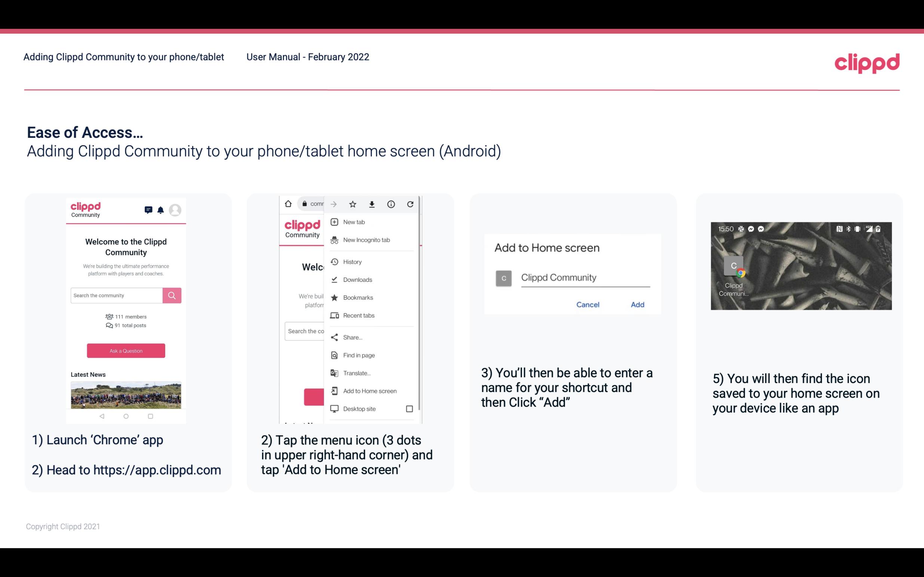Expand the Bookmarks menu entry
The image size is (924, 577).
point(357,296)
